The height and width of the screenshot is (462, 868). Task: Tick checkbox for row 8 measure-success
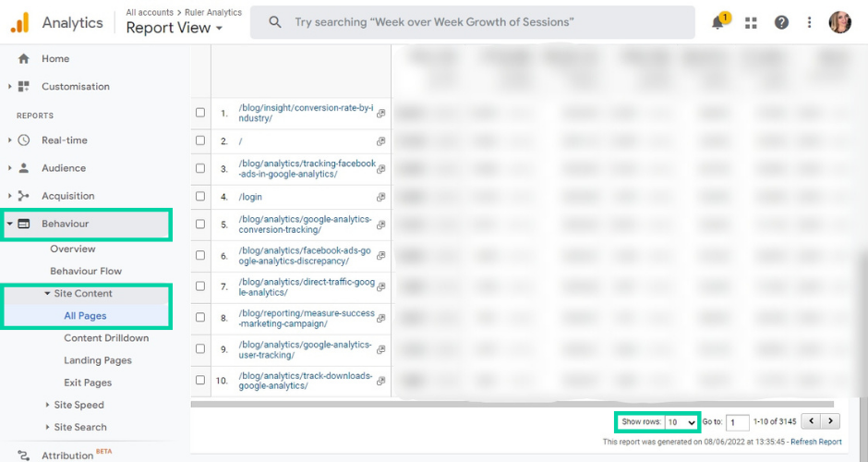coord(200,318)
